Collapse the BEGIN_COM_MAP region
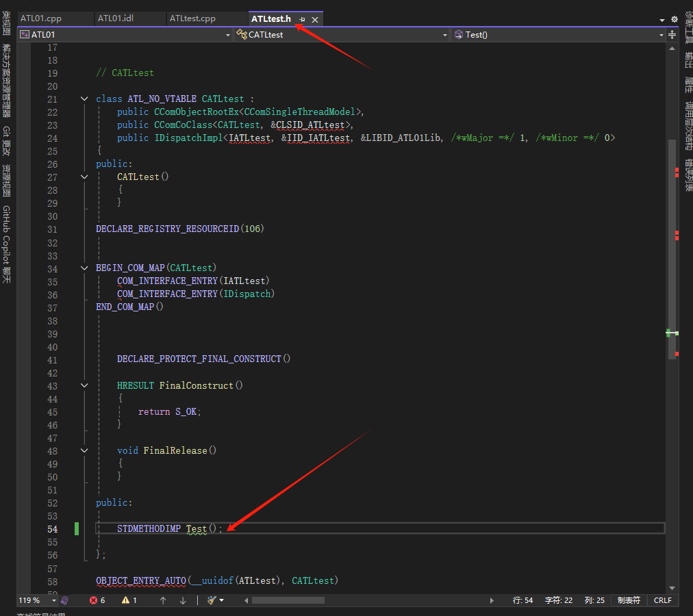Screen dimensions: 693x616 coord(84,268)
